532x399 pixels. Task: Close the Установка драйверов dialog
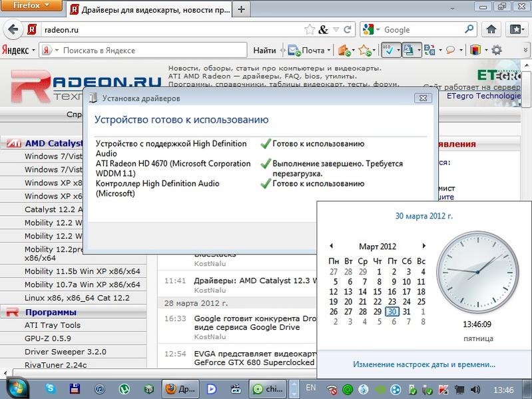point(423,98)
